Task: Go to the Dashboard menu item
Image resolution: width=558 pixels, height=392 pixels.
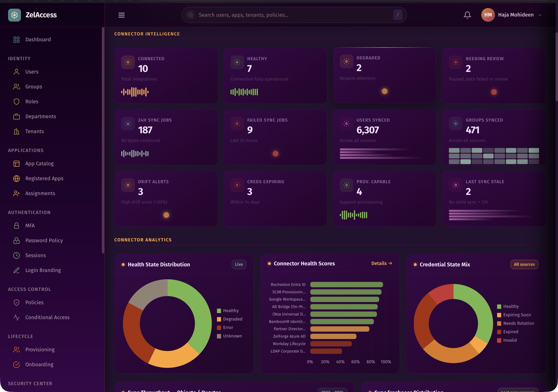Action: [x=38, y=40]
